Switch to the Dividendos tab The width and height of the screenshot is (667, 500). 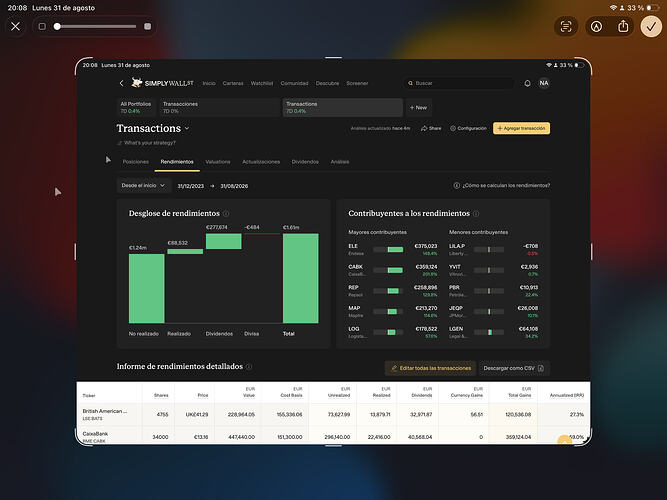tap(305, 162)
